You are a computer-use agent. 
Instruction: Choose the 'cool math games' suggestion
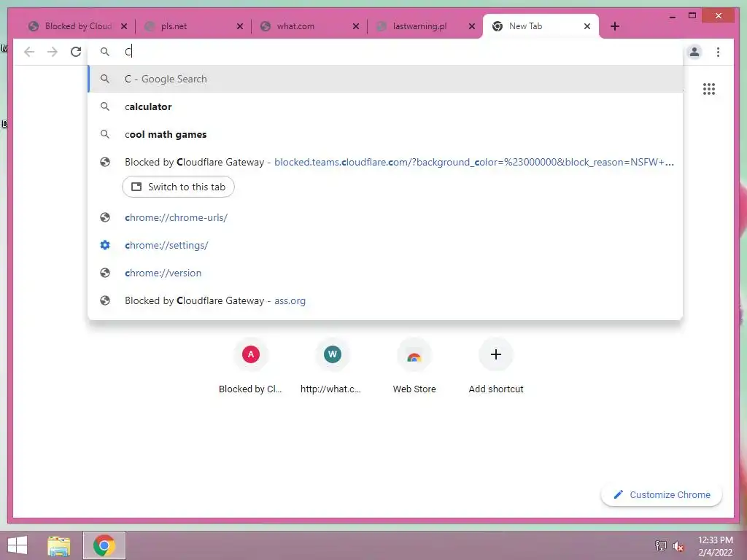point(385,134)
